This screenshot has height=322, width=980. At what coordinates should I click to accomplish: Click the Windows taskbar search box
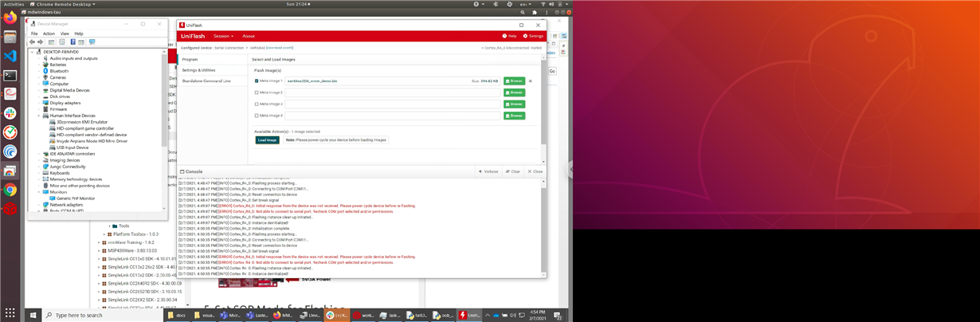point(104,316)
